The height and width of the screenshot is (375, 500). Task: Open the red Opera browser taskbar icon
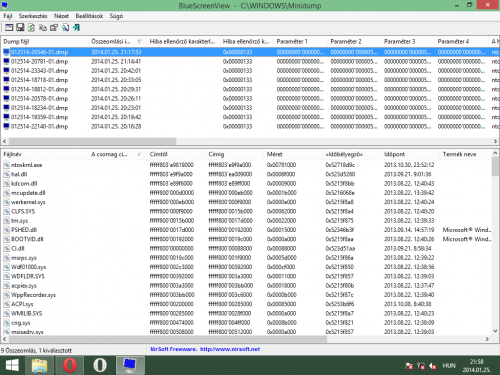coord(70,365)
